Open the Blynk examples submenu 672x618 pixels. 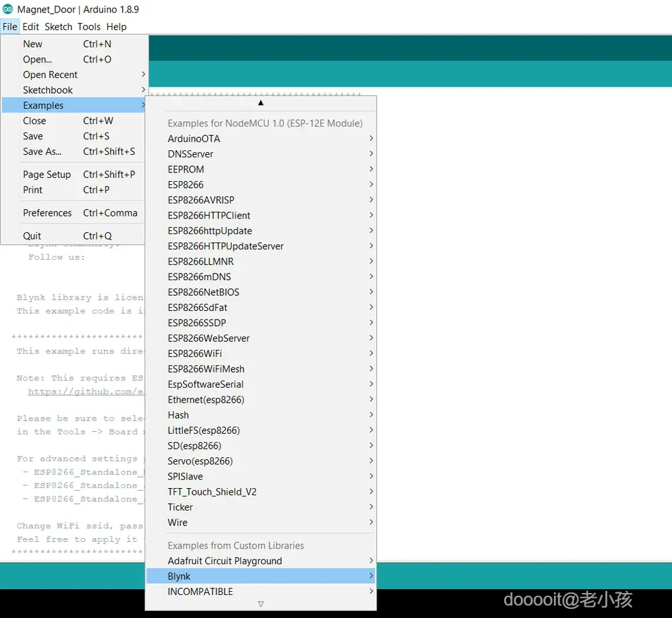(261, 577)
